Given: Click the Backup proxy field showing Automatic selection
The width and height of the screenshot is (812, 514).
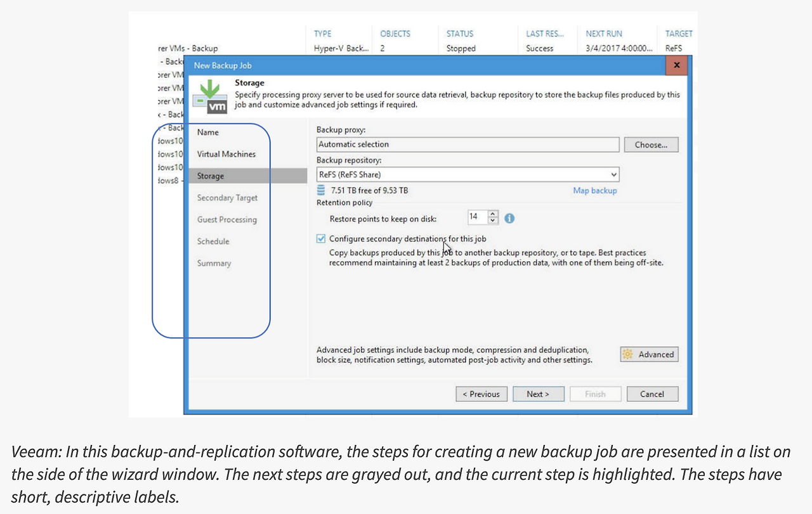Looking at the screenshot, I should click(468, 145).
